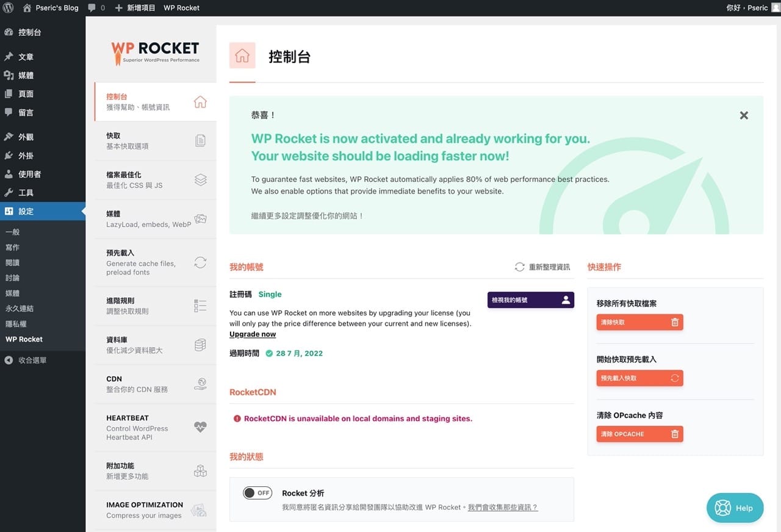The image size is (781, 532).
Task: Click the 預先載入 refresh icon
Action: point(200,262)
